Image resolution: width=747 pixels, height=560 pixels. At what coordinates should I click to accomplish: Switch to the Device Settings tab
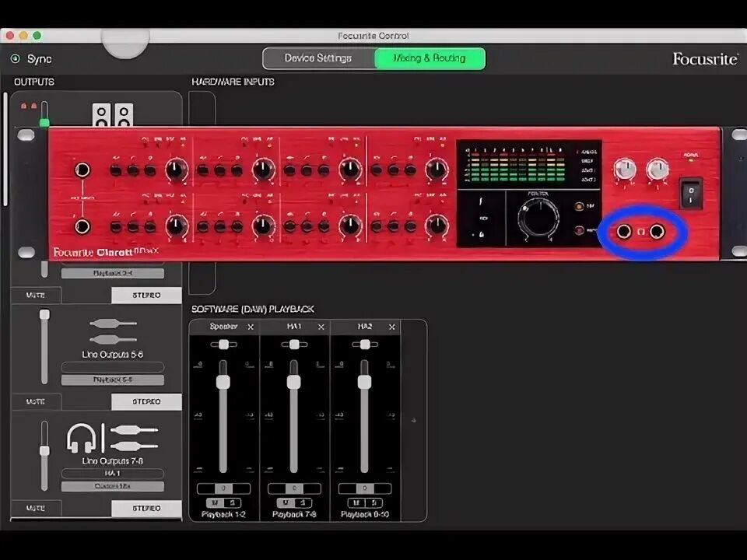(318, 58)
